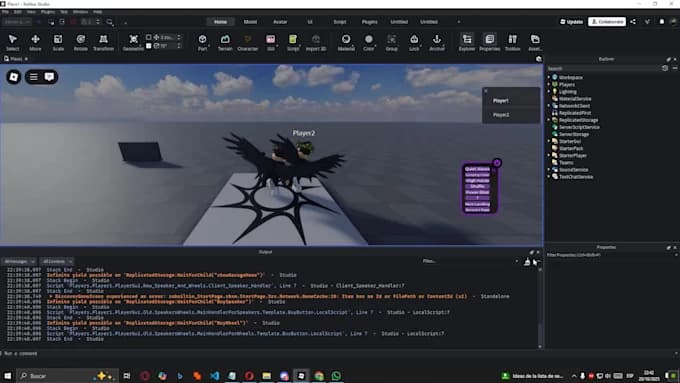Click the Collaborate button
This screenshot has height=383, width=680.
click(607, 21)
